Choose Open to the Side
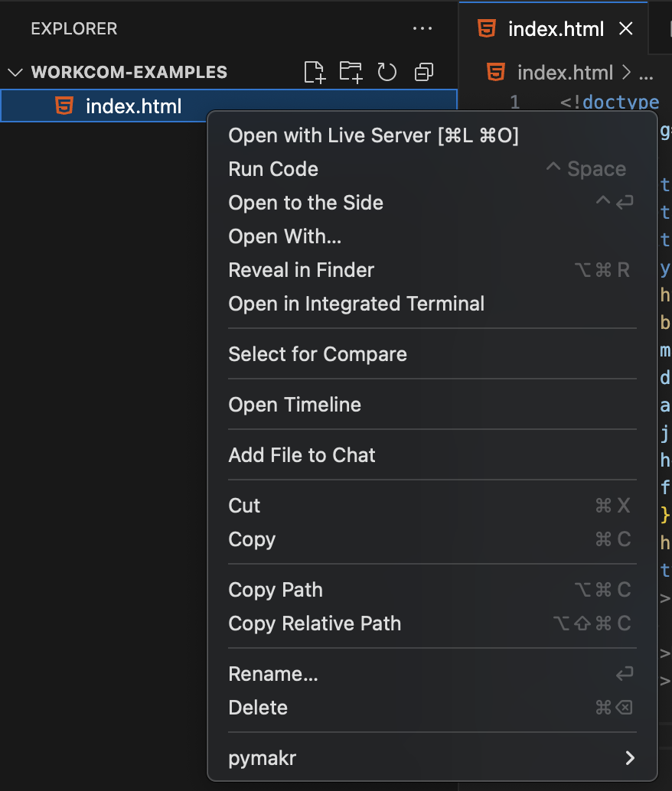672x791 pixels. point(305,203)
